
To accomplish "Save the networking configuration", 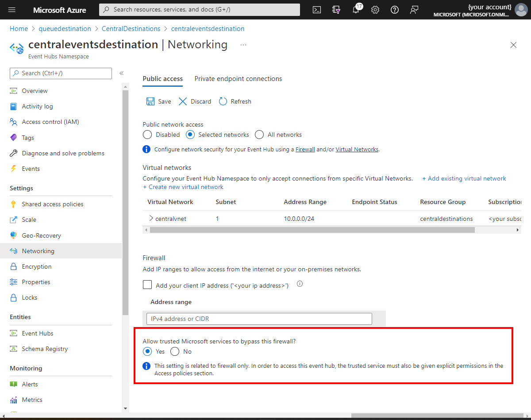I will coord(158,101).
